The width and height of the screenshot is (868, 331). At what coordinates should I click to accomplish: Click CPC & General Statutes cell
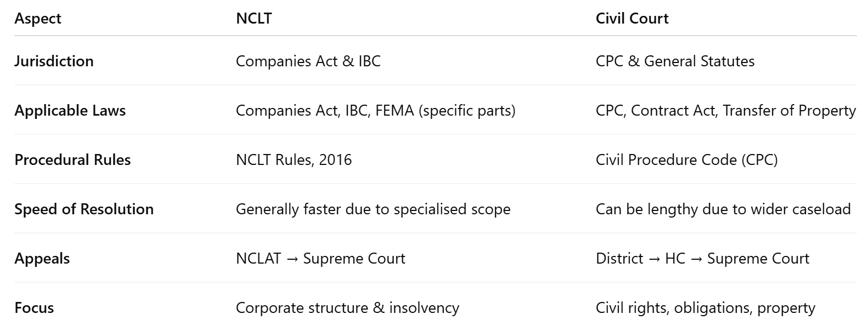[x=675, y=61]
